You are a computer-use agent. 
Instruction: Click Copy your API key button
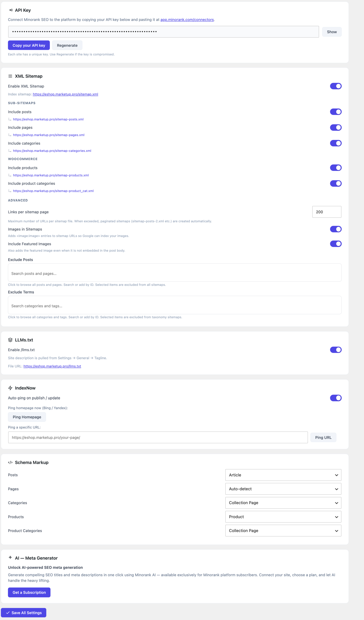tap(29, 45)
